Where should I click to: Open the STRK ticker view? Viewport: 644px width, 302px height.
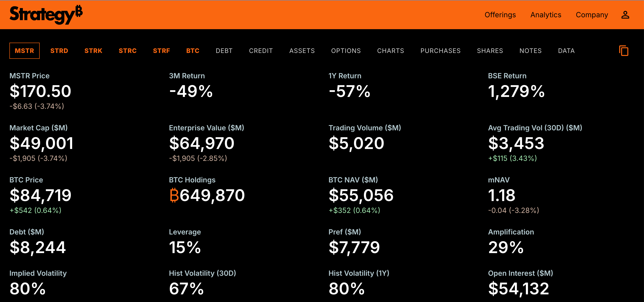93,50
